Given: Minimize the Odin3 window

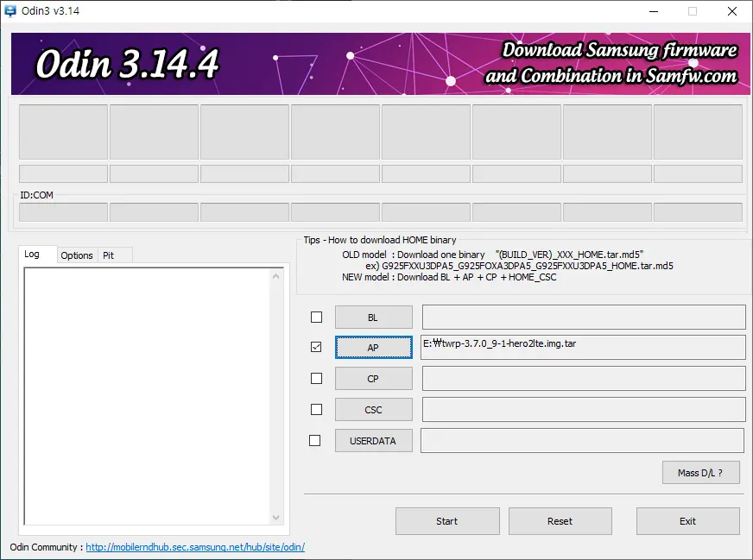Looking at the screenshot, I should pos(654,11).
